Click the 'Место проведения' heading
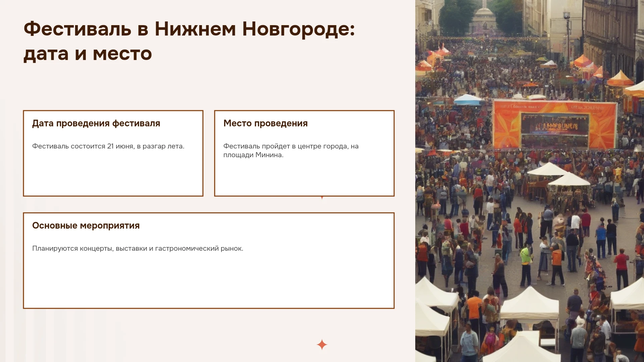Screen dimensions: 644x362 [x=266, y=123]
